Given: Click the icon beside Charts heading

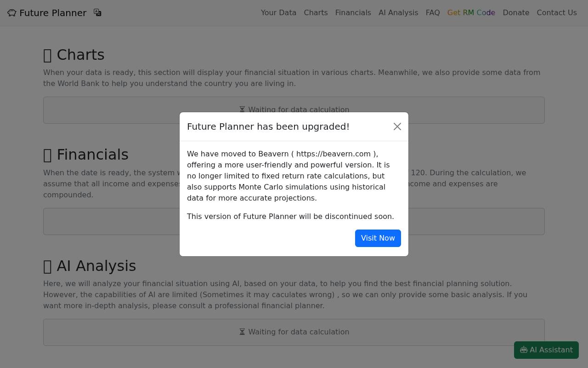Looking at the screenshot, I should click(47, 55).
